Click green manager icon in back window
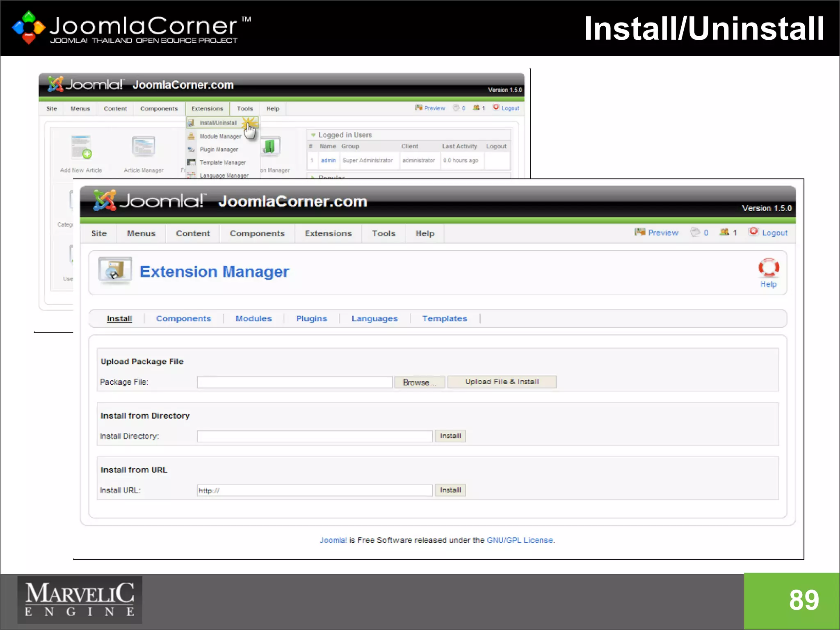Screen dimensions: 840x630 (x=269, y=147)
